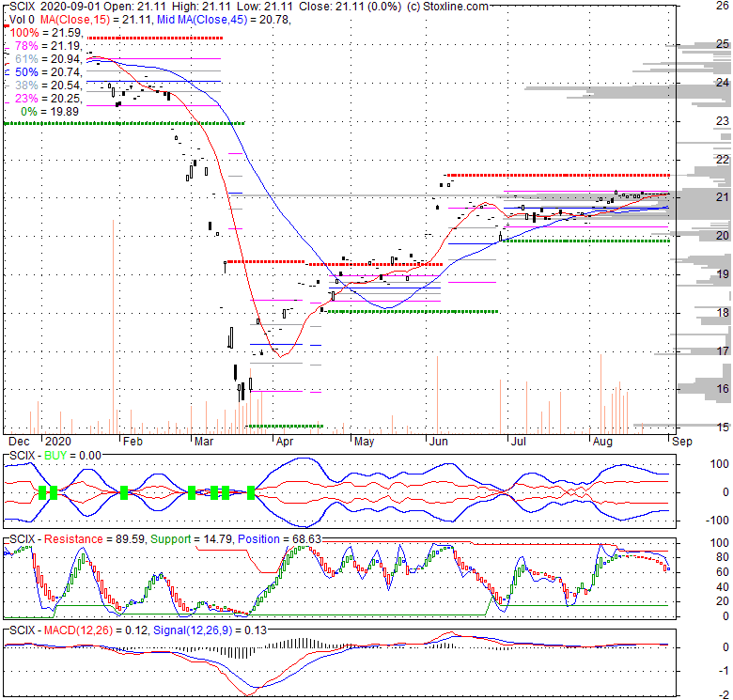Click the '100% = 21.59' Fibonacci level
The height and width of the screenshot is (700, 733).
pos(46,33)
